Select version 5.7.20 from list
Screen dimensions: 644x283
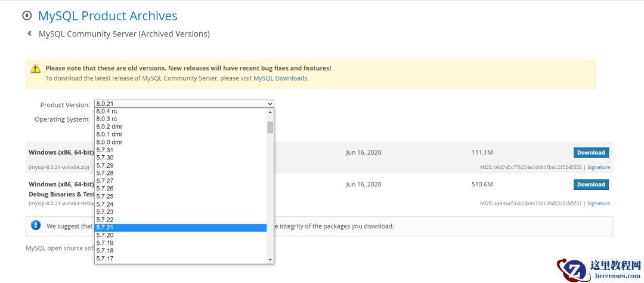point(181,235)
